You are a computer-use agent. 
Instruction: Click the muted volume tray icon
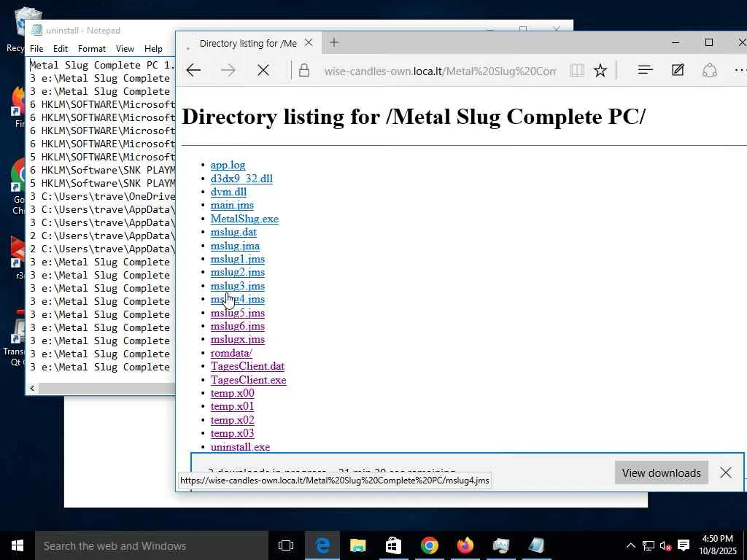click(x=665, y=545)
